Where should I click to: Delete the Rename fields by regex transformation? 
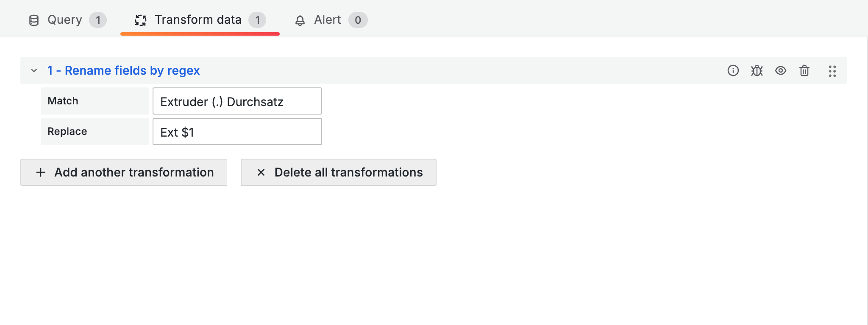[x=804, y=70]
